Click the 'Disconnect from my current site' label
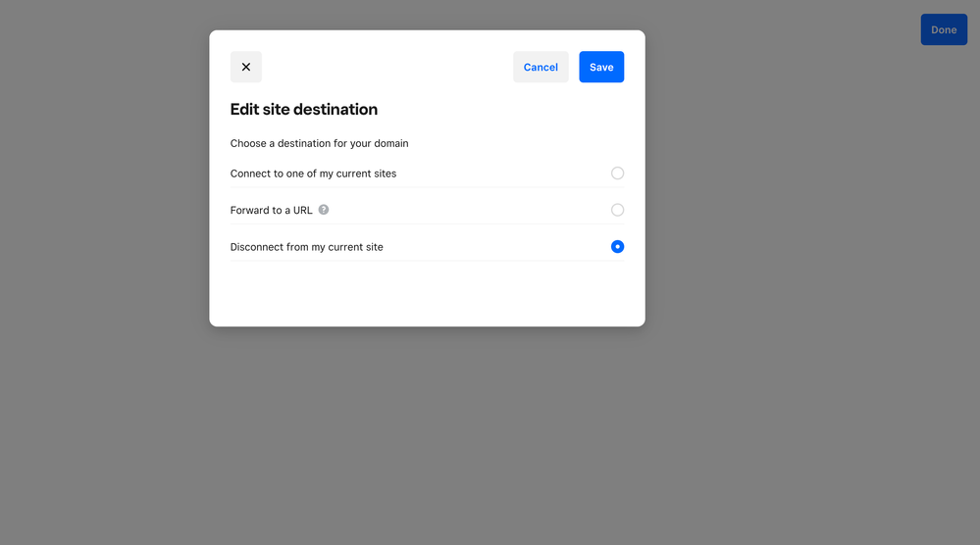Screen dimensions: 980x545 click(306, 247)
